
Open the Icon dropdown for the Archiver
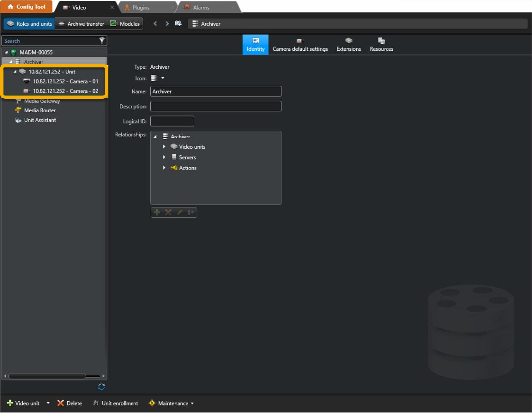[x=163, y=78]
